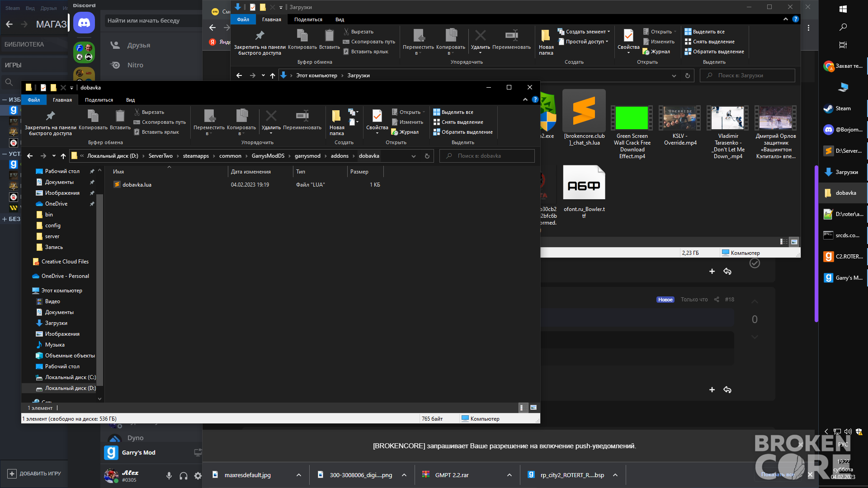Mute the Discord microphone
The height and width of the screenshot is (488, 868).
[169, 476]
